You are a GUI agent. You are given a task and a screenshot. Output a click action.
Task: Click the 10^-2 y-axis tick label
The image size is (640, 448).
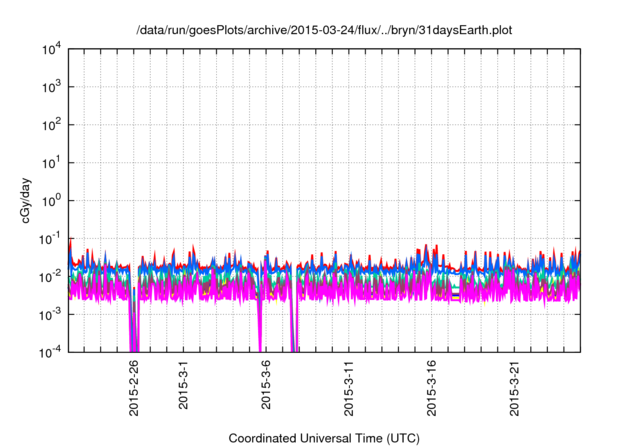51,277
